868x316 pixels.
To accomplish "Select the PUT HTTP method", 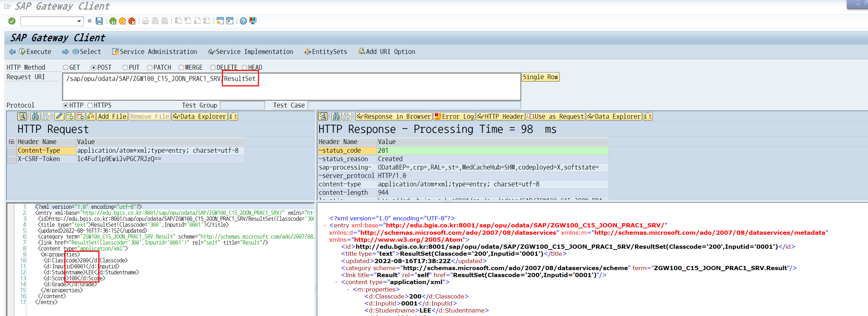I will 125,68.
